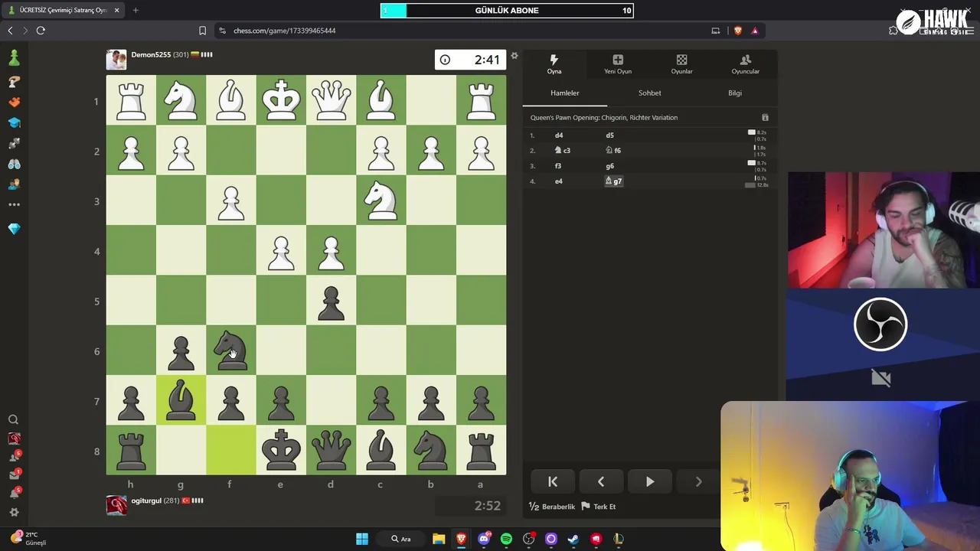Open the messages envelope icon in sidebar
Screen dimensions: 980x551
point(14,474)
